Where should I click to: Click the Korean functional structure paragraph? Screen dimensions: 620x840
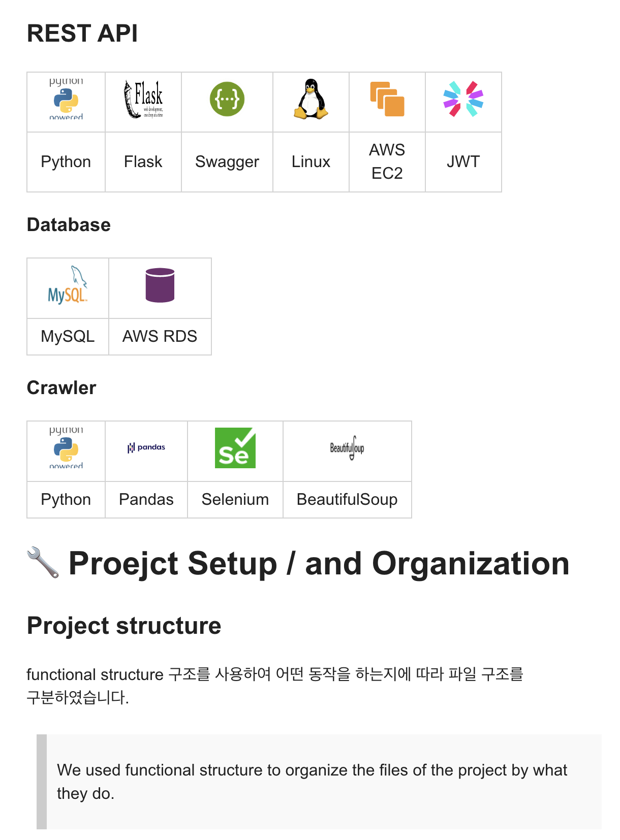click(x=275, y=686)
